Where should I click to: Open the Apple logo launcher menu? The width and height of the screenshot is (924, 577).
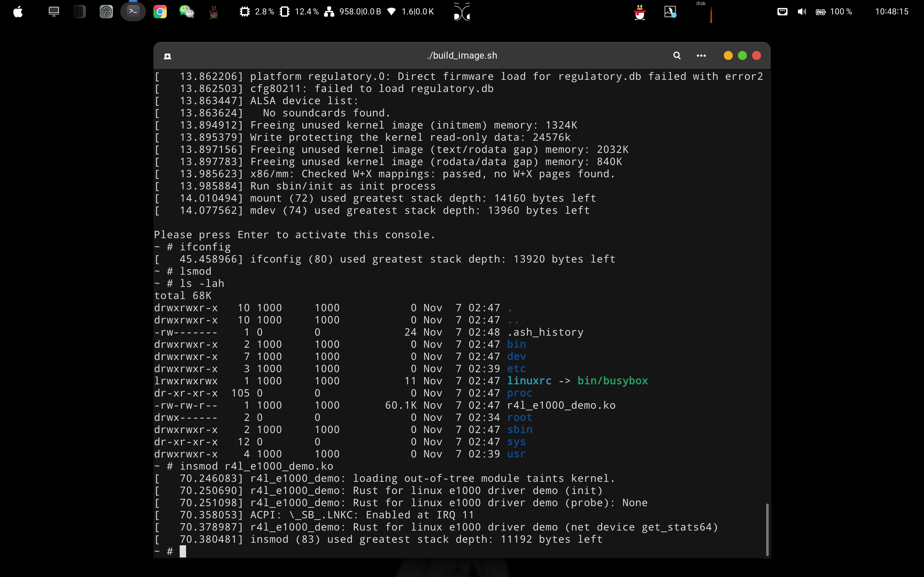click(18, 12)
